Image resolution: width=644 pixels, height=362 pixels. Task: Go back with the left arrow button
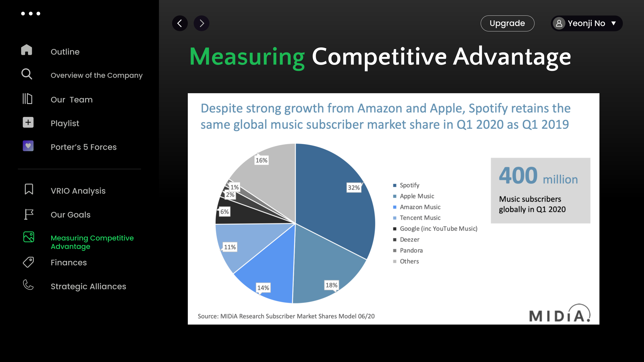click(x=180, y=23)
